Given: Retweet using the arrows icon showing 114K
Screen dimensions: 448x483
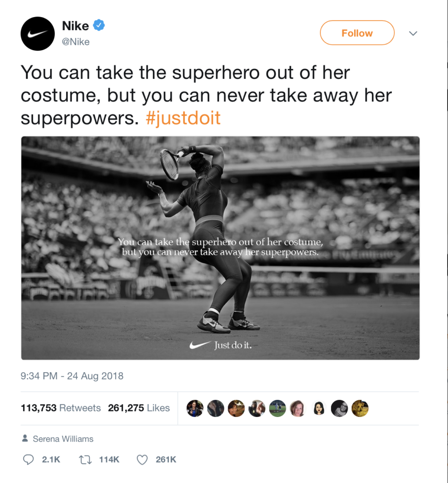Looking at the screenshot, I should pos(84,459).
